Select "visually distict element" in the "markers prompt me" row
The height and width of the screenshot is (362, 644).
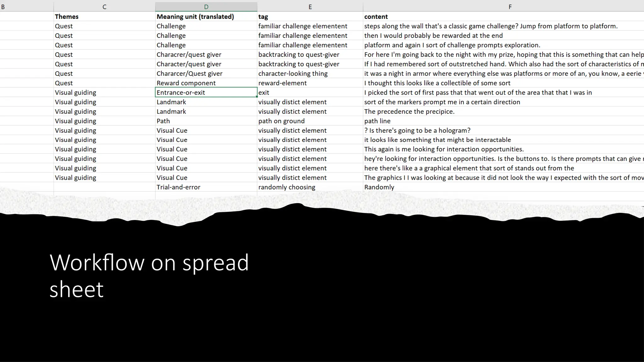(x=310, y=102)
